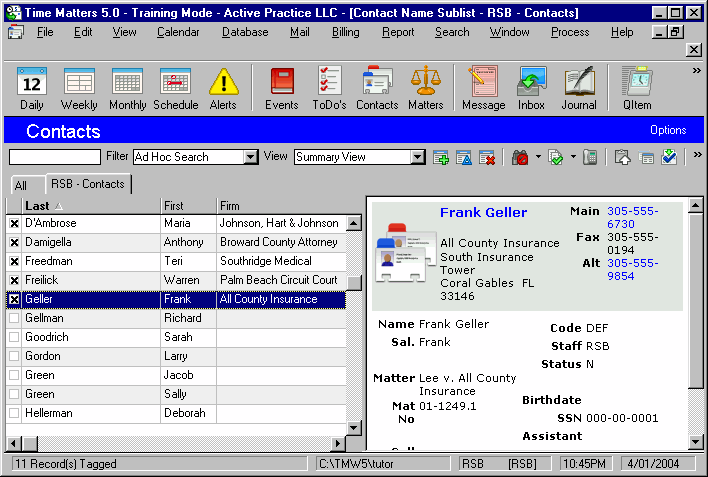The image size is (708, 477).
Task: Open the Summary View dropdown
Action: point(418,157)
